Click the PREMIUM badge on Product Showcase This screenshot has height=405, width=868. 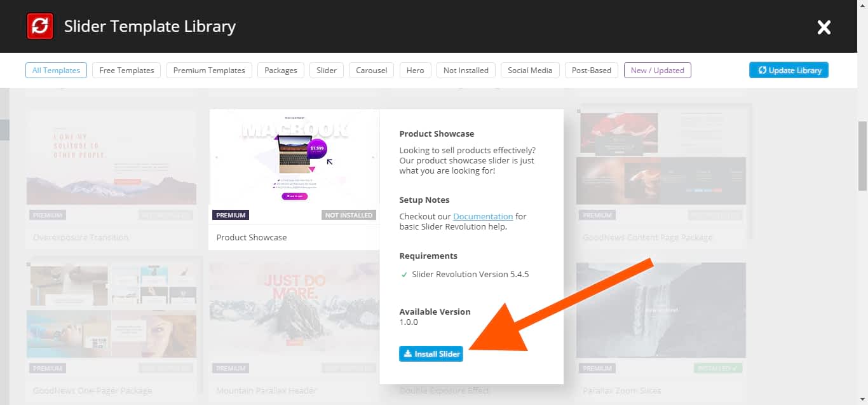[231, 215]
